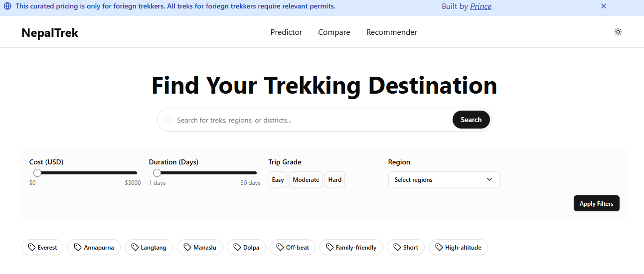Viewport: 644px width, 274px height.
Task: Click the globe icon in the banner
Action: (x=7, y=6)
